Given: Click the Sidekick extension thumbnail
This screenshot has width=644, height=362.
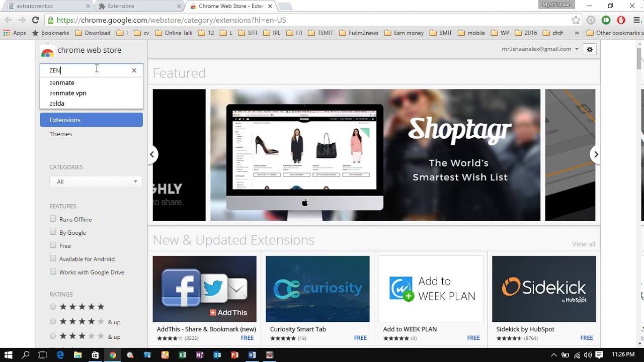Looking at the screenshot, I should tap(544, 289).
